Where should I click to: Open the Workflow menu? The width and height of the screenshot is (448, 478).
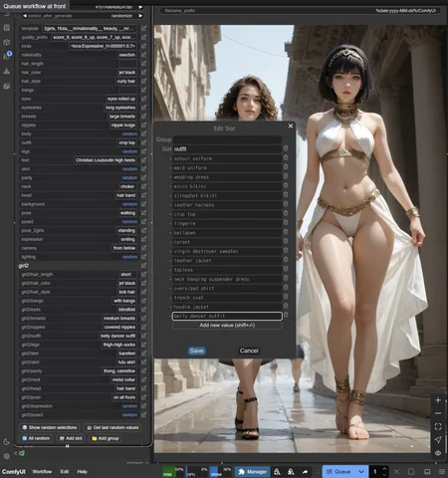(x=42, y=472)
